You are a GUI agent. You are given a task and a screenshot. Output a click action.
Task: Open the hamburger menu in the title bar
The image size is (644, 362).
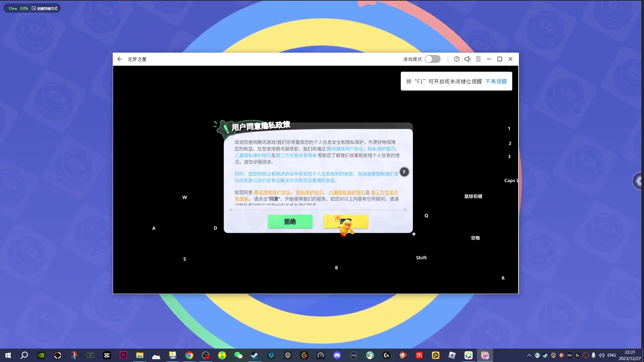pyautogui.click(x=478, y=59)
